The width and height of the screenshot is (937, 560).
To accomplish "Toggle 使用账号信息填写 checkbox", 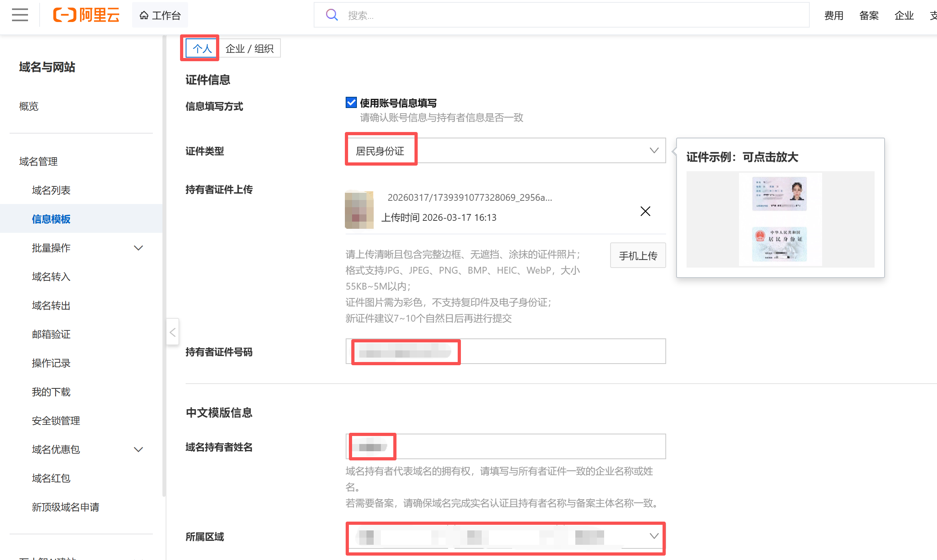I will pyautogui.click(x=351, y=103).
